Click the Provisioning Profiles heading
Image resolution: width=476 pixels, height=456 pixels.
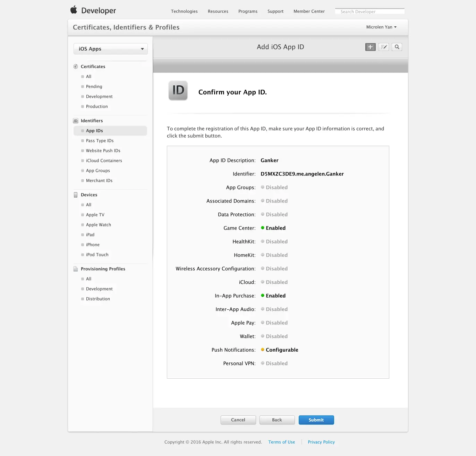103,269
